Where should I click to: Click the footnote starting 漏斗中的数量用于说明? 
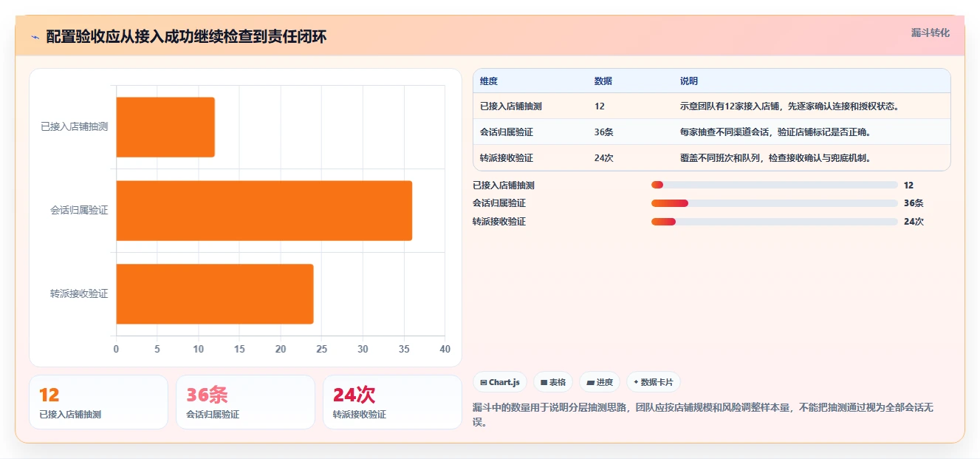[x=703, y=415]
